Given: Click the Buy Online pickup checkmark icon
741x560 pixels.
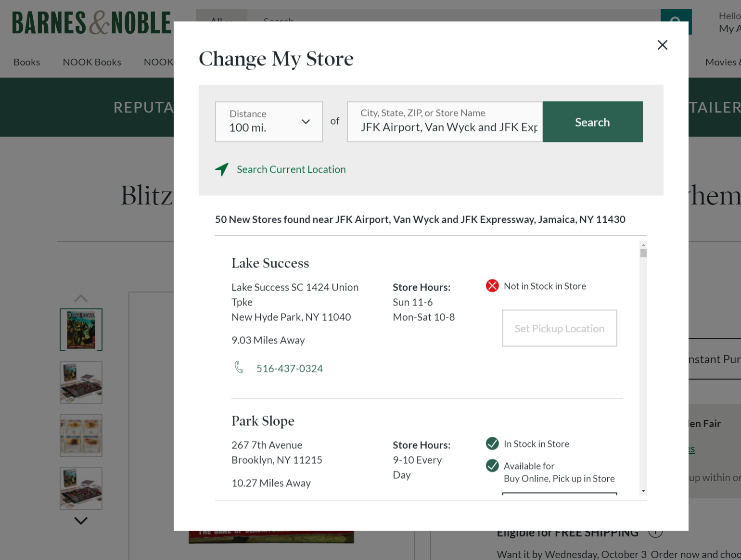Looking at the screenshot, I should [492, 466].
